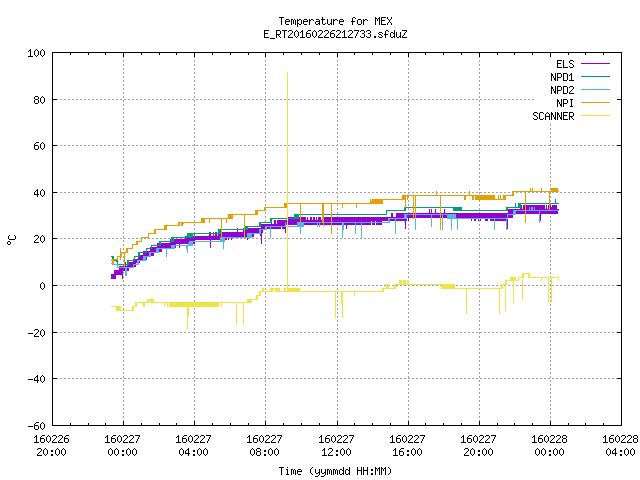The height and width of the screenshot is (480, 640).
Task: Click the x-axis tick label 160227 16:00
Action: pos(407,446)
